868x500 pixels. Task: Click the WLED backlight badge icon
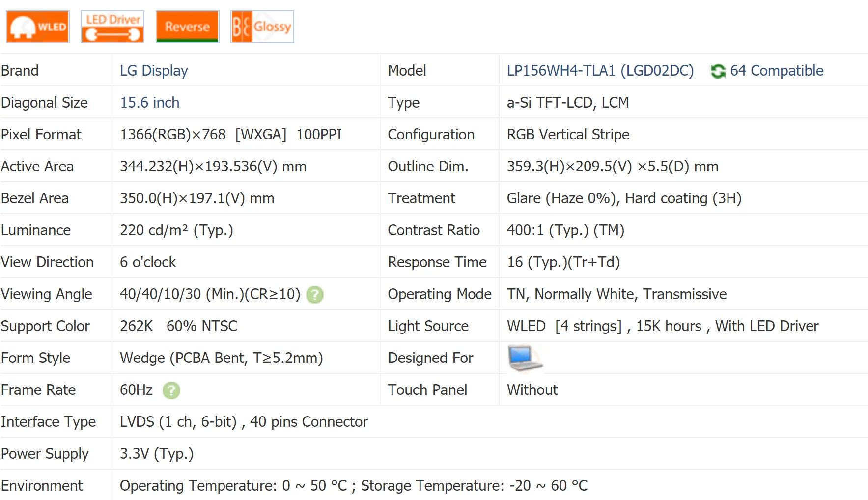(x=37, y=27)
